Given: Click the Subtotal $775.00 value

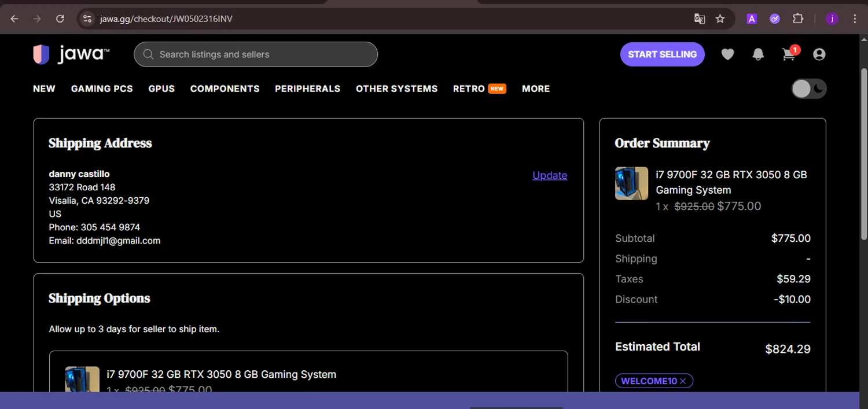Looking at the screenshot, I should pos(791,238).
